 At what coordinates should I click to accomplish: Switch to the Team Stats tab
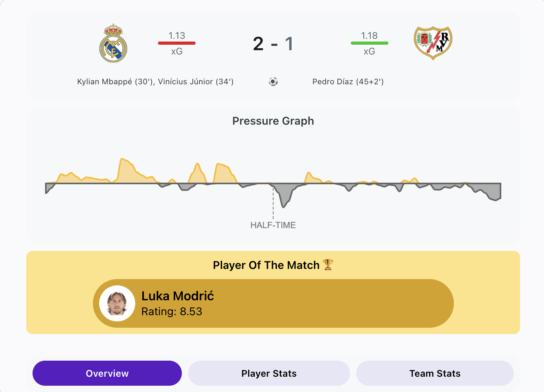[435, 373]
